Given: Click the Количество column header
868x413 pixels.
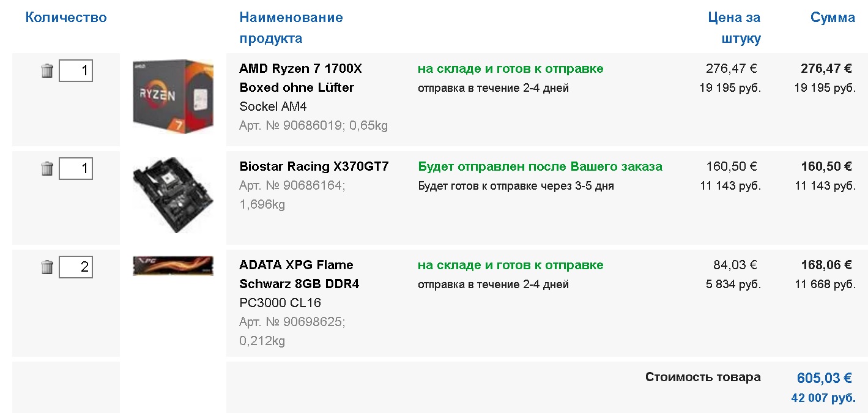Looking at the screenshot, I should pyautogui.click(x=66, y=17).
